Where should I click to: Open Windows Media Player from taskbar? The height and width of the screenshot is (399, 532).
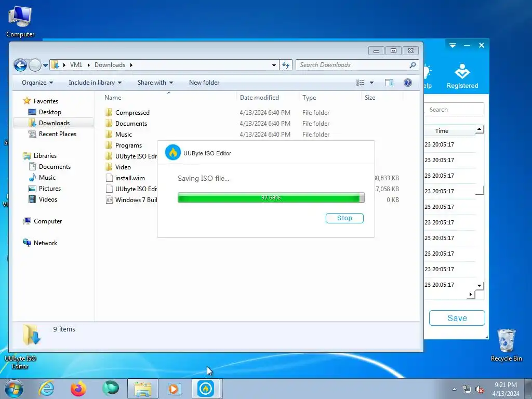point(175,389)
